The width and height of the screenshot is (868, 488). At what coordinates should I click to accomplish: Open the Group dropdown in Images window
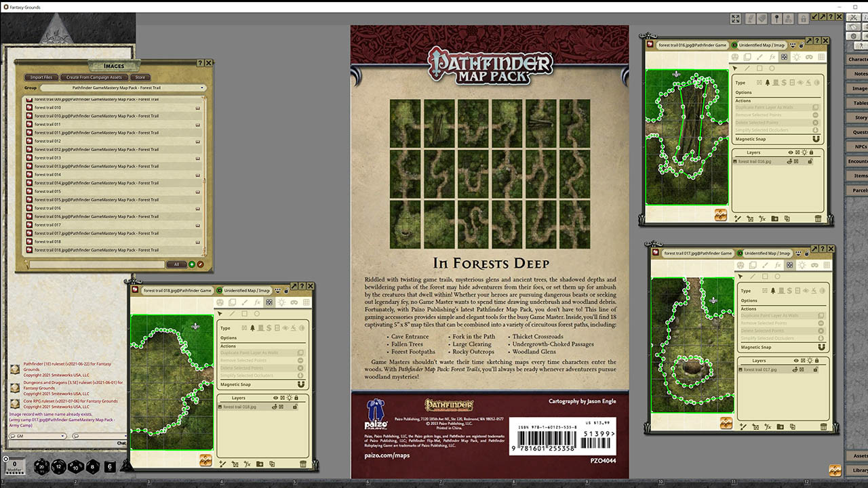122,88
